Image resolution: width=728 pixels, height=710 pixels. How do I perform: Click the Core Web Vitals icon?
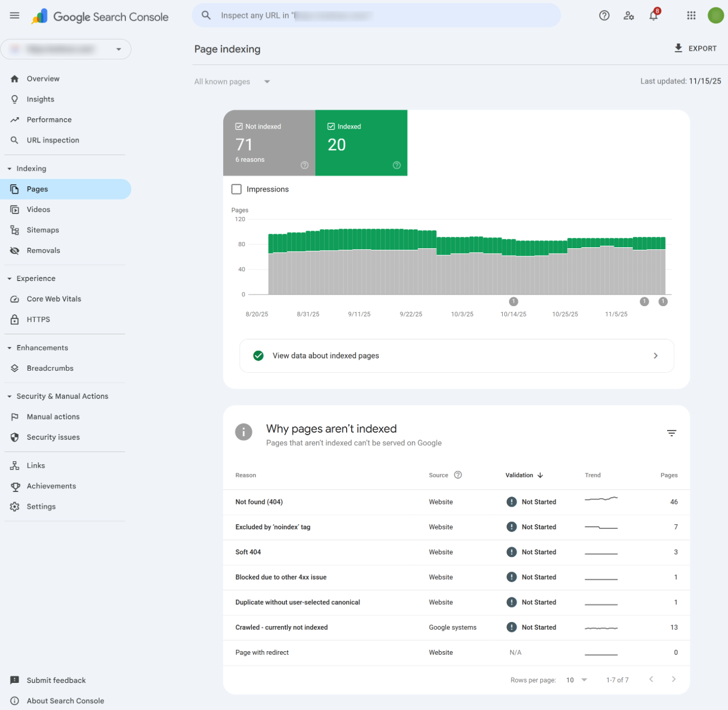point(15,299)
